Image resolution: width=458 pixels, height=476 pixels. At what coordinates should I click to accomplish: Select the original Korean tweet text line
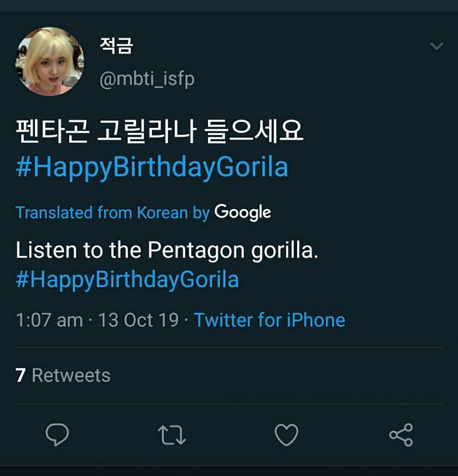coord(159,132)
